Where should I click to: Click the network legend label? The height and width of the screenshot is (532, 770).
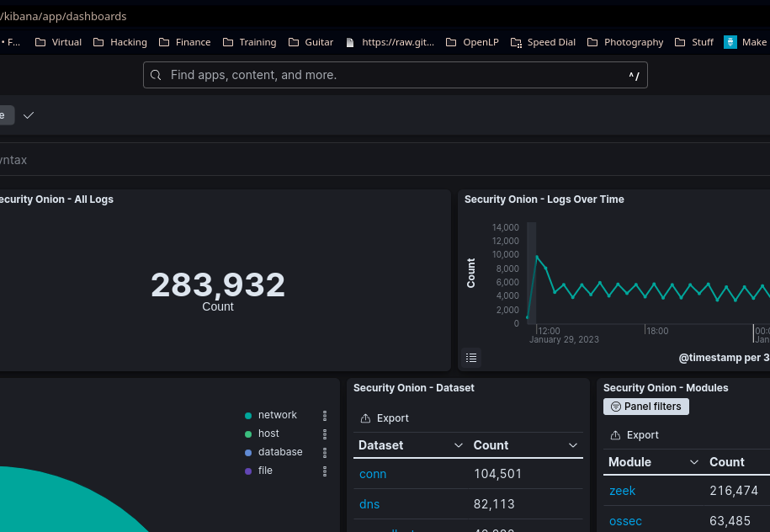coord(278,415)
